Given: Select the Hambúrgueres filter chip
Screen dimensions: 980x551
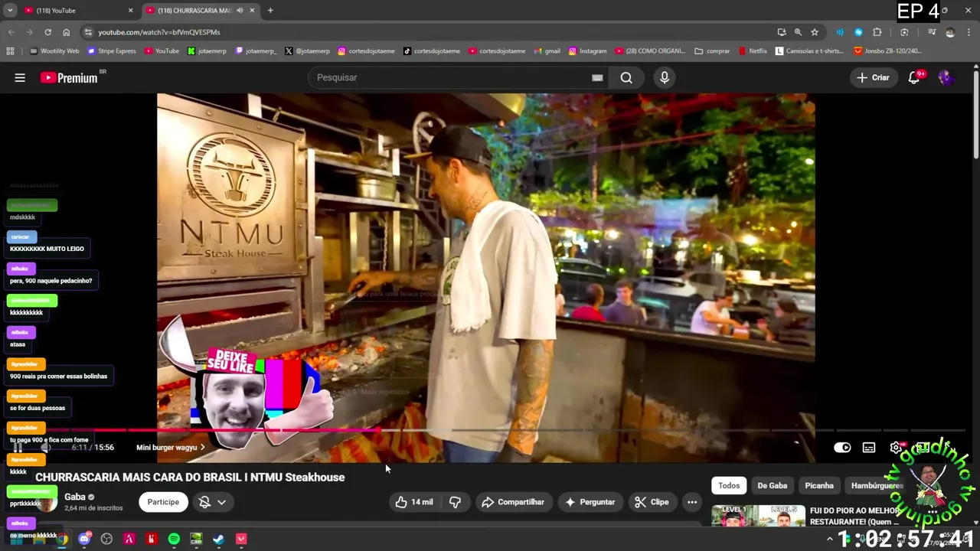Looking at the screenshot, I should point(877,486).
